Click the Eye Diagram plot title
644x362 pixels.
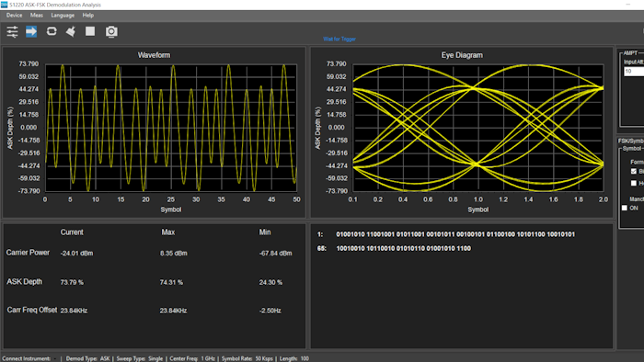coord(462,55)
